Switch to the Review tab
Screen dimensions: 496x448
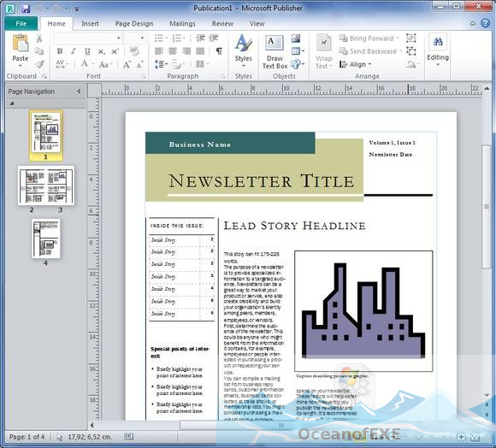point(222,24)
